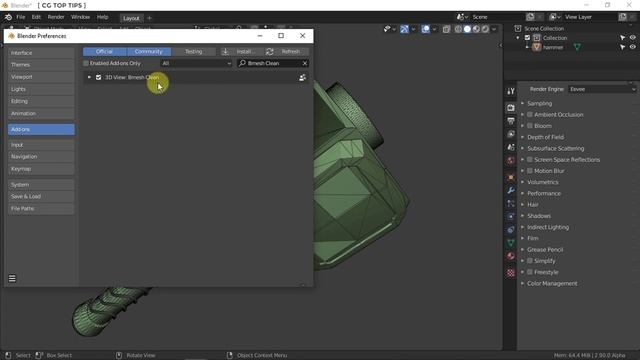Enable Motion Blur checkbox
This screenshot has height=360, width=640.
coord(530,171)
